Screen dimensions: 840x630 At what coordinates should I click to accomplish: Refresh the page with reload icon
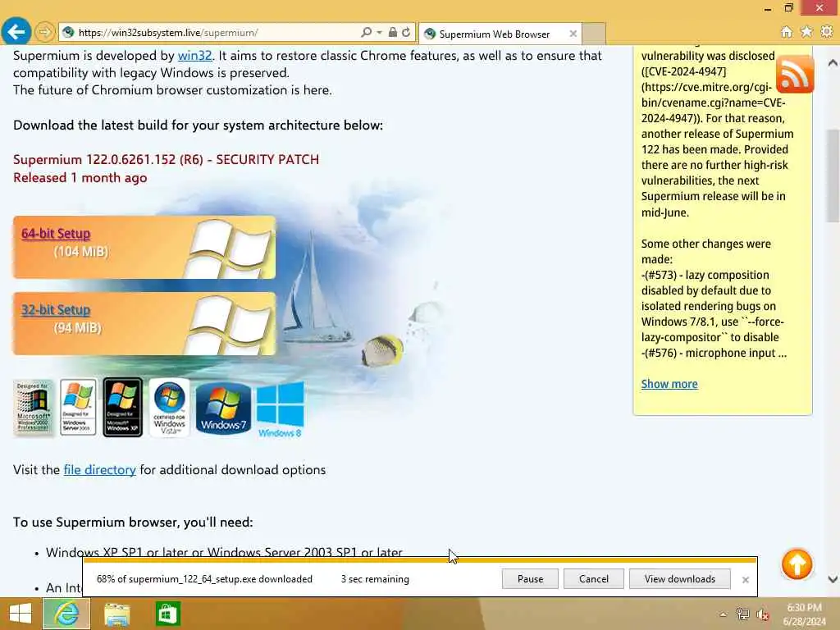[x=407, y=32]
